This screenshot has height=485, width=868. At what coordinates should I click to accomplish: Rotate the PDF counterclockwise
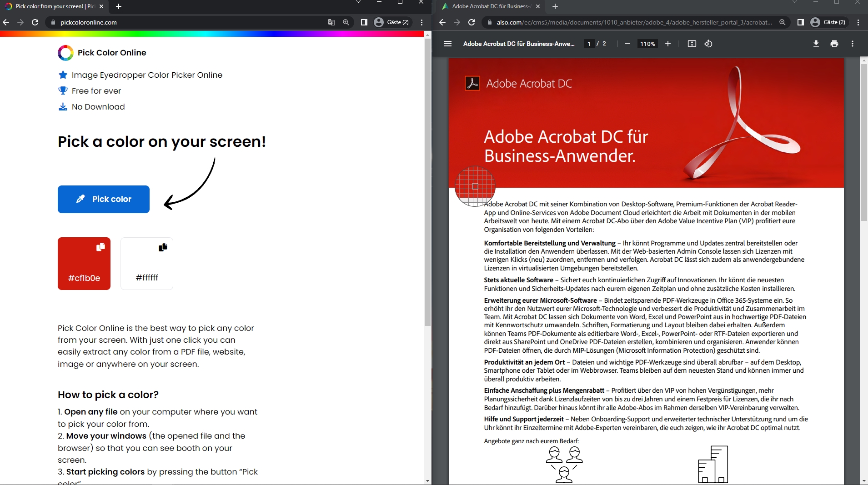coord(708,44)
